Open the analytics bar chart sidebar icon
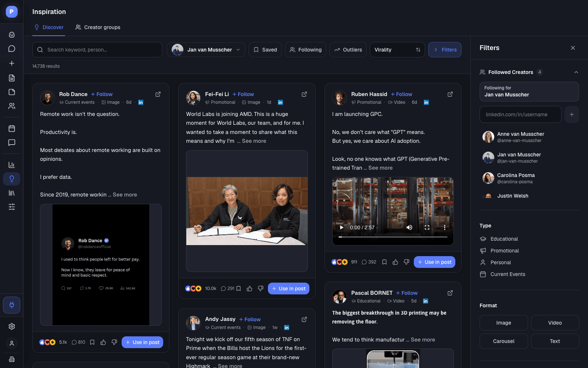 coord(12,165)
